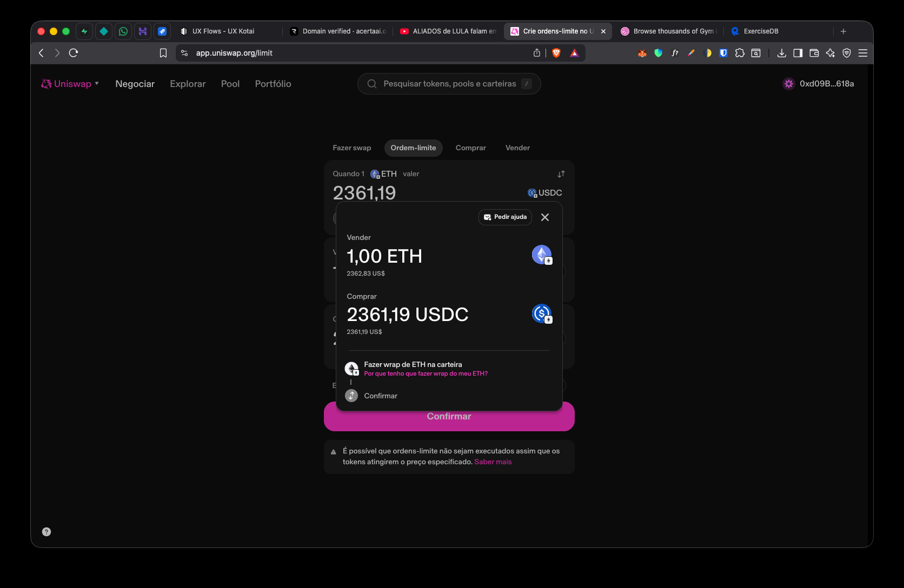This screenshot has height=588, width=904.
Task: Go back to the previous page
Action: pos(41,53)
